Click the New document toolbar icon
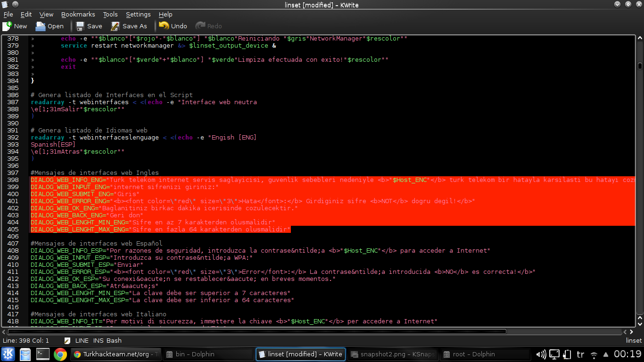Image resolution: width=644 pixels, height=362 pixels. click(x=7, y=26)
